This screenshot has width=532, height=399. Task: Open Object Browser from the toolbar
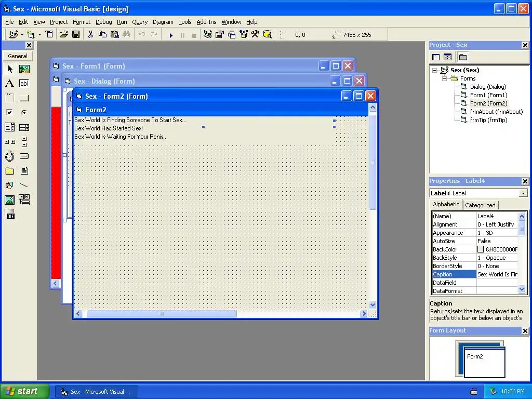(244, 34)
